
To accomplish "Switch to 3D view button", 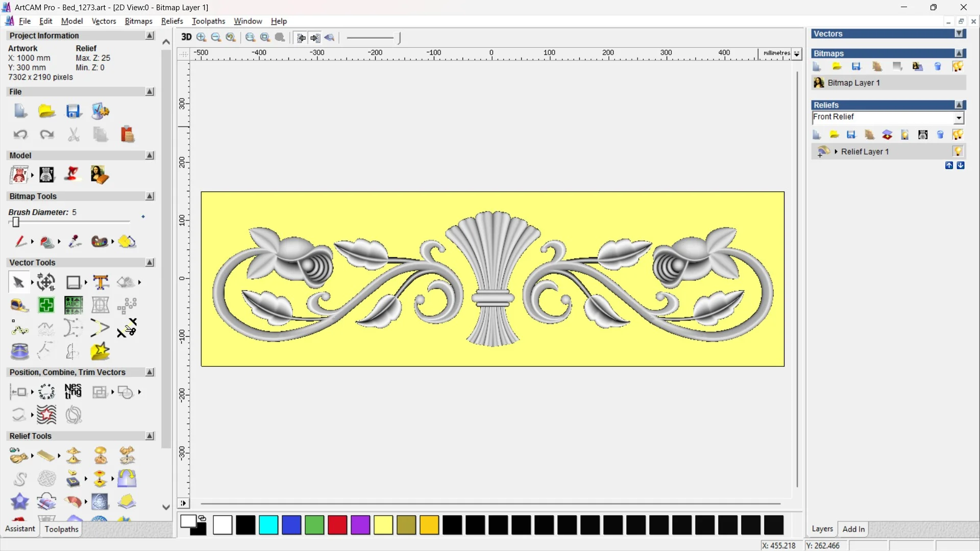I will pyautogui.click(x=186, y=37).
